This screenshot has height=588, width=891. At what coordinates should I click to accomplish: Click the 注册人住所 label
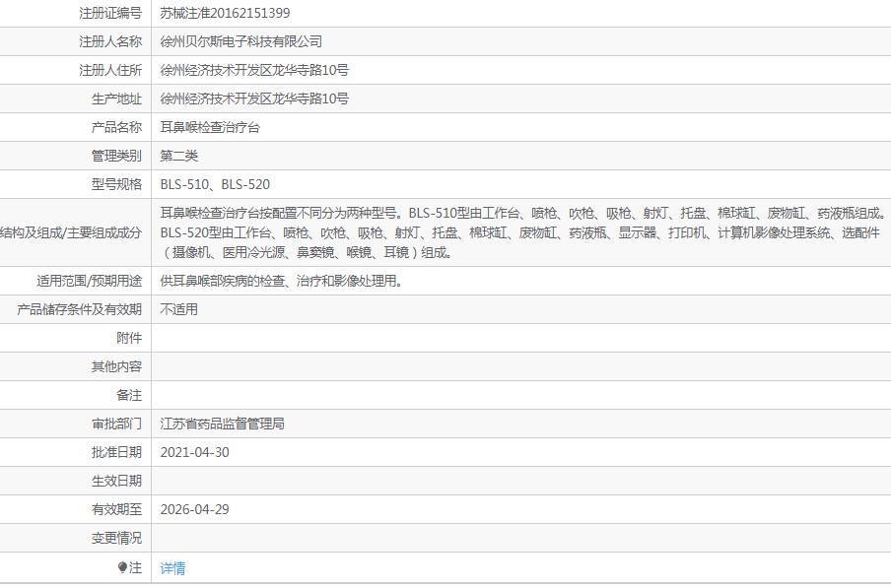[110, 70]
